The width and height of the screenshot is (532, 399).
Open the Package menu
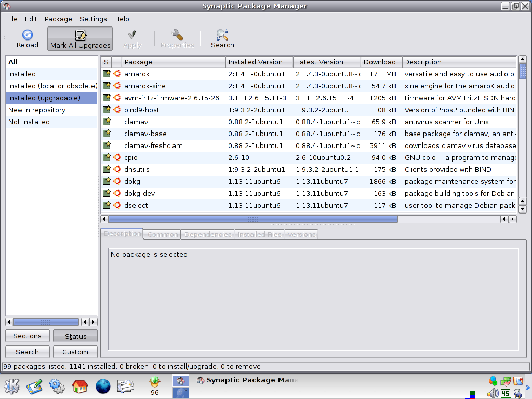[x=58, y=19]
